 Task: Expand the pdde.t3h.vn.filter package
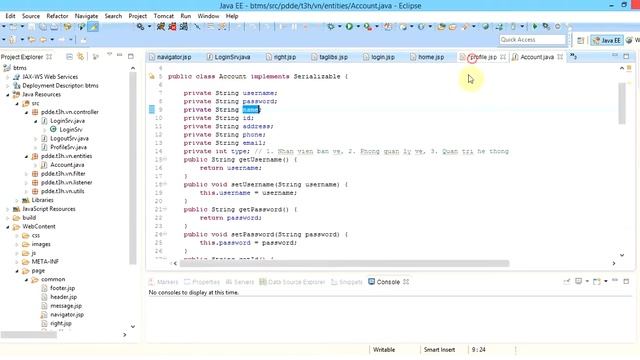27,174
